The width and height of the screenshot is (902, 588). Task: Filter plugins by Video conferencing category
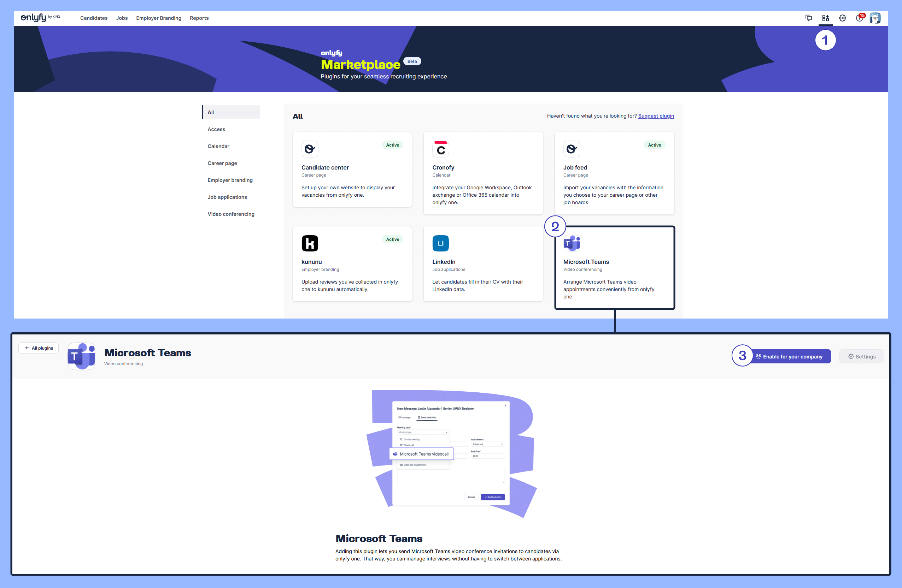[x=231, y=214]
